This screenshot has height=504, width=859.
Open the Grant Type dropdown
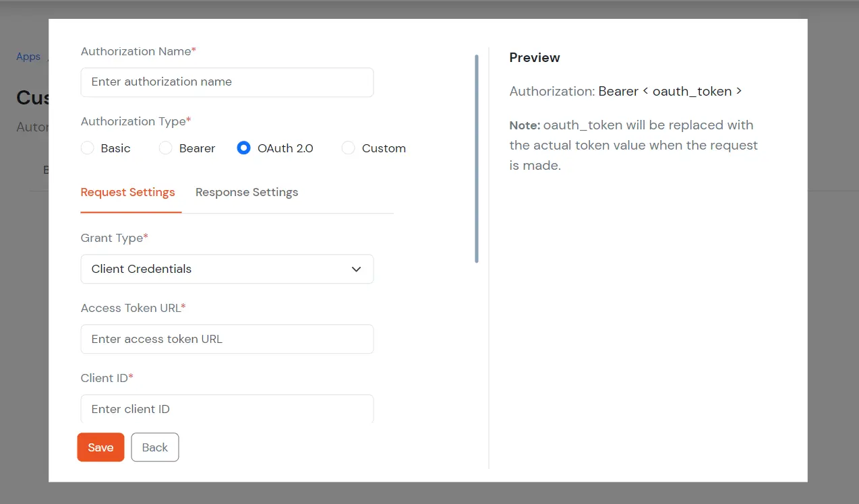pos(227,269)
